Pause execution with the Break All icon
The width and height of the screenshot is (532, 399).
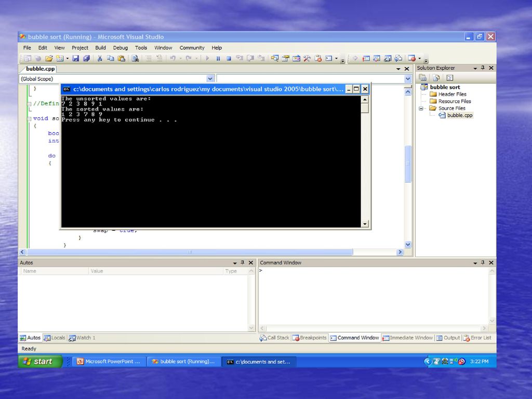click(x=218, y=58)
